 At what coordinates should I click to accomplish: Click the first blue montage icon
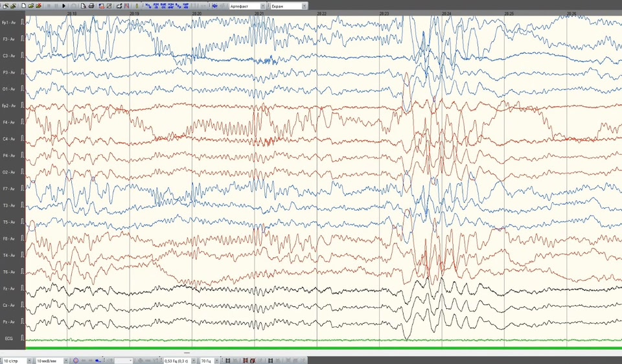click(x=148, y=6)
